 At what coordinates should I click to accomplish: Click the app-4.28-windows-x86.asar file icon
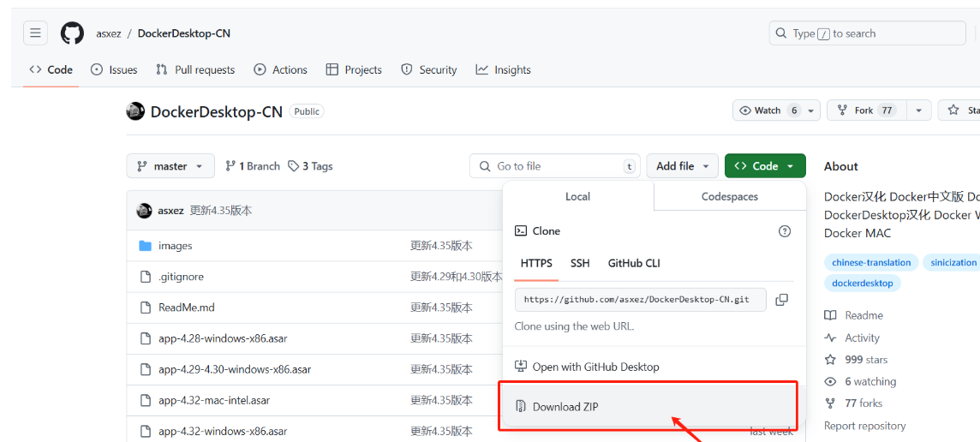click(x=146, y=339)
